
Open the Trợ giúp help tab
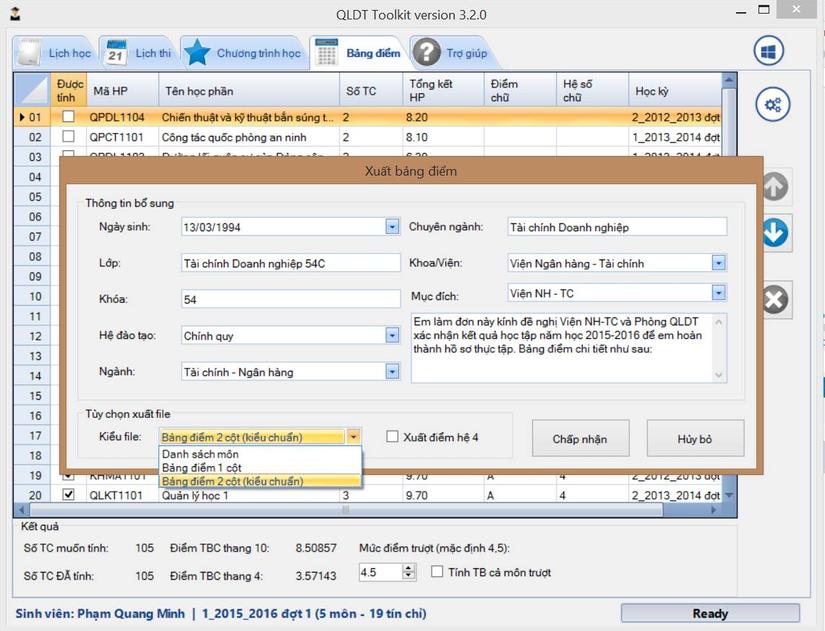tap(450, 53)
